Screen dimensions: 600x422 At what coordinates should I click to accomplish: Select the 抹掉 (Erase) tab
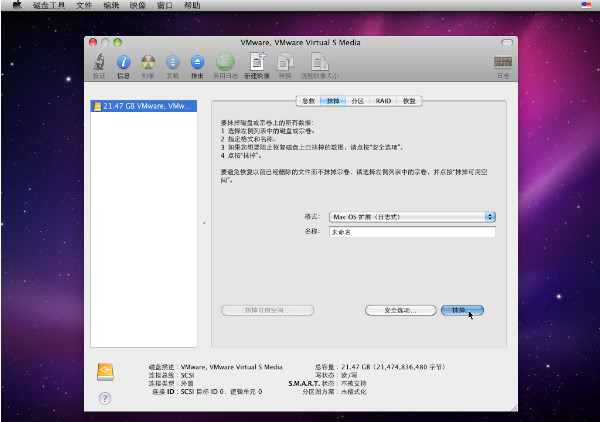[333, 101]
